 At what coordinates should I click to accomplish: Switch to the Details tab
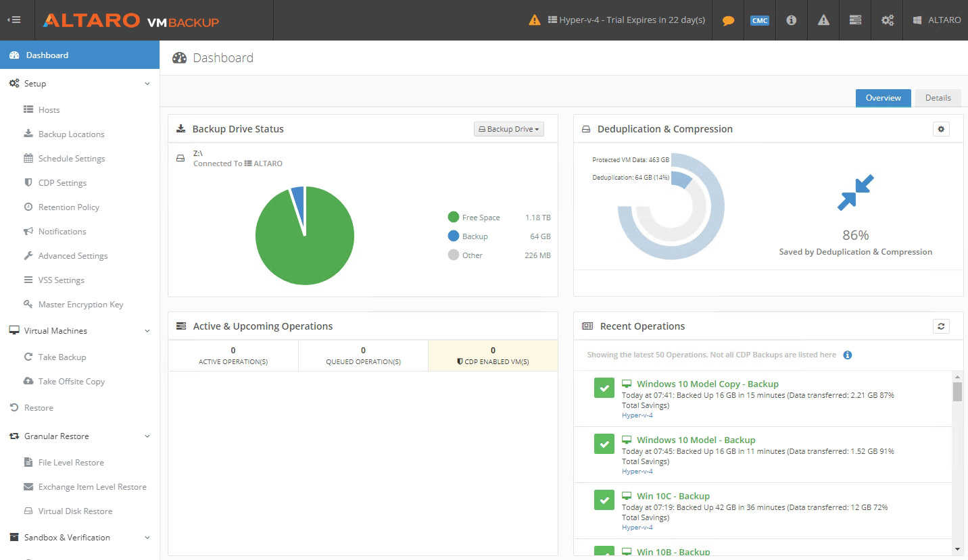tap(938, 97)
